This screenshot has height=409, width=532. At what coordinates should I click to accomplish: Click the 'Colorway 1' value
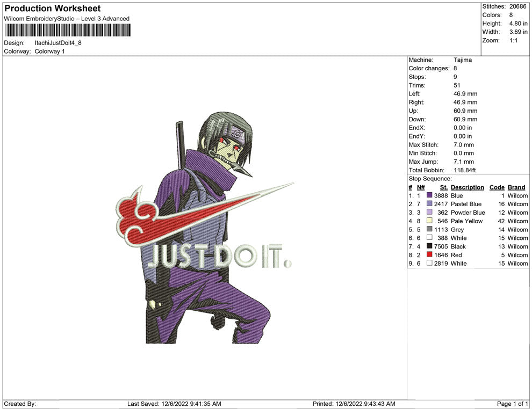[49, 52]
